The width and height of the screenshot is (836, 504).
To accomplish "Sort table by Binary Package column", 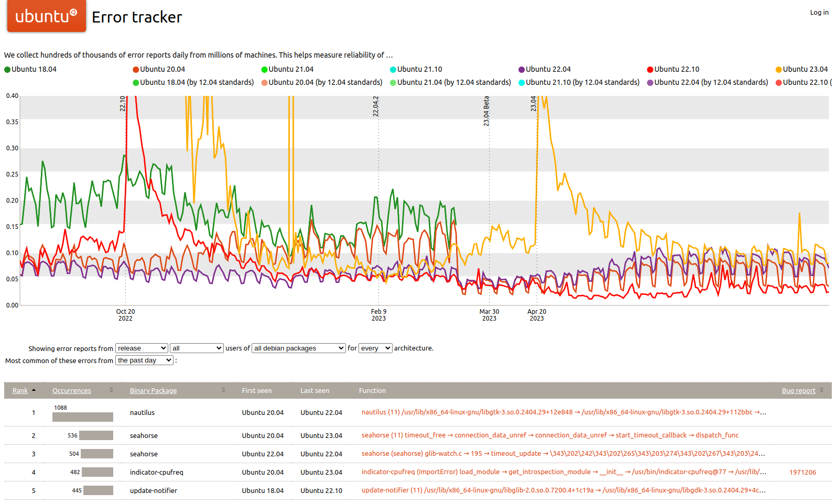I will pyautogui.click(x=153, y=391).
